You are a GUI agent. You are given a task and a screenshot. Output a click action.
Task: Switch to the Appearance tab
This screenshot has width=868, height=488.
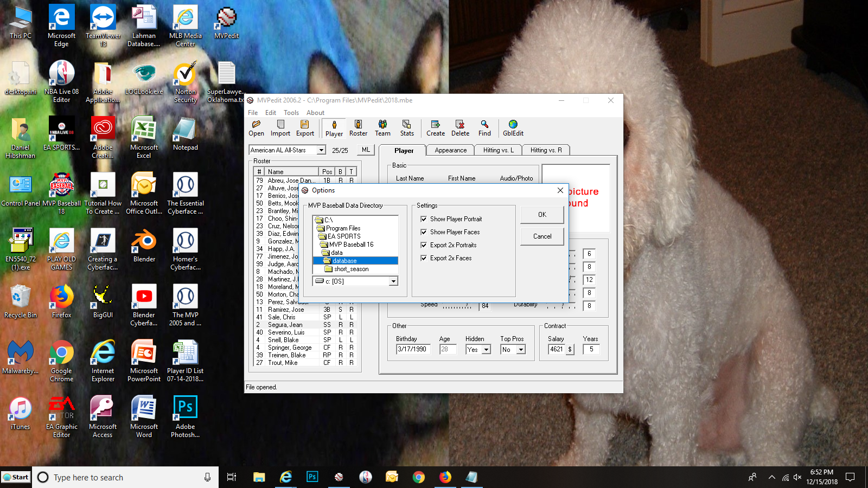tap(450, 150)
